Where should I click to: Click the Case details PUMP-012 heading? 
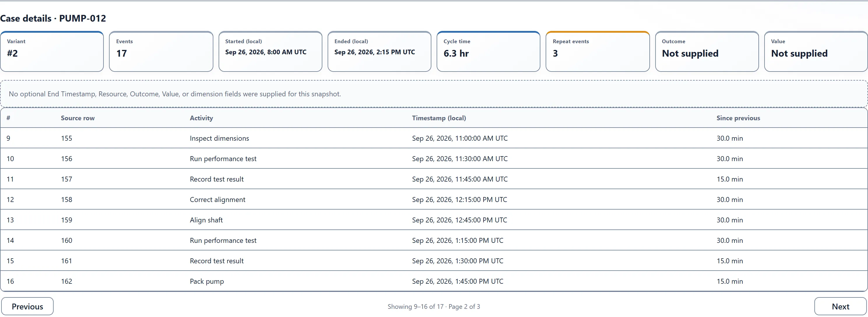point(53,18)
